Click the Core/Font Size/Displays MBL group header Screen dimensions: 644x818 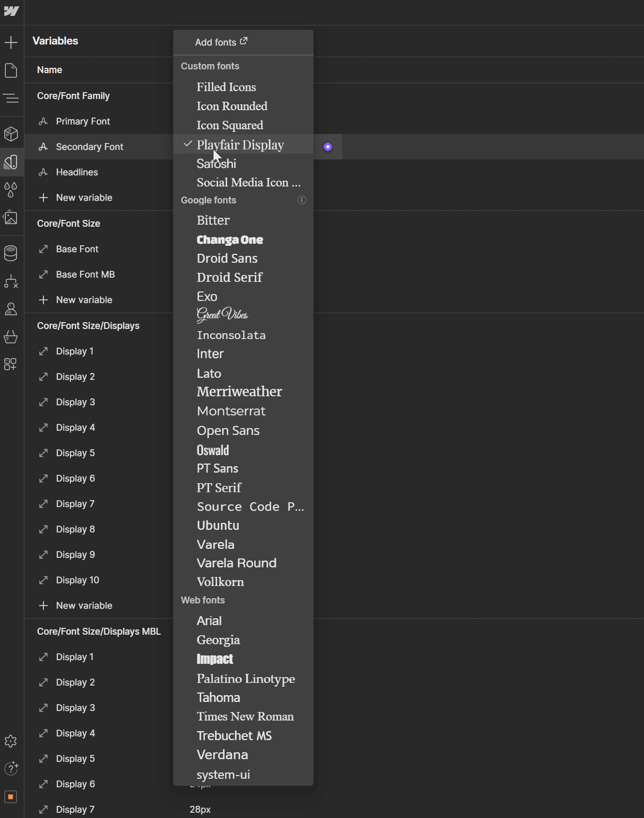[x=99, y=632]
